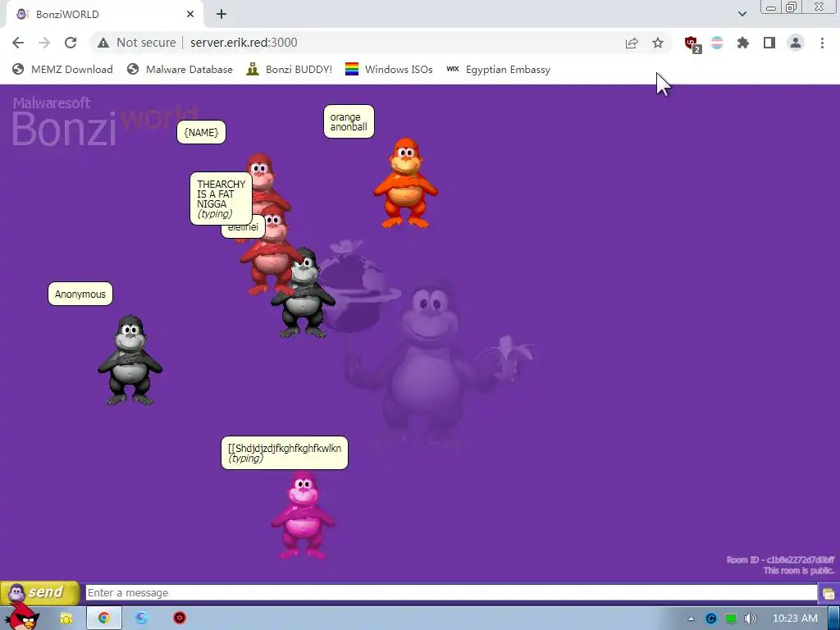Viewport: 840px width, 630px height.
Task: Open the Egyptian Embassy bookmark
Action: 498,69
